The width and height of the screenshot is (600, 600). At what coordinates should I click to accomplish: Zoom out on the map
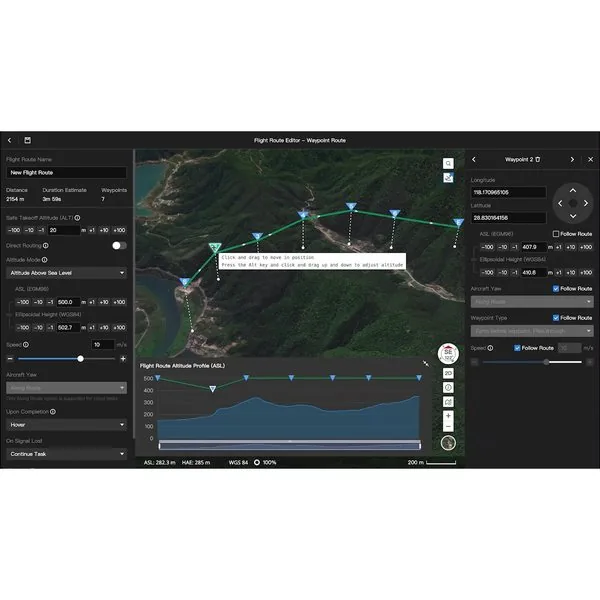(448, 426)
